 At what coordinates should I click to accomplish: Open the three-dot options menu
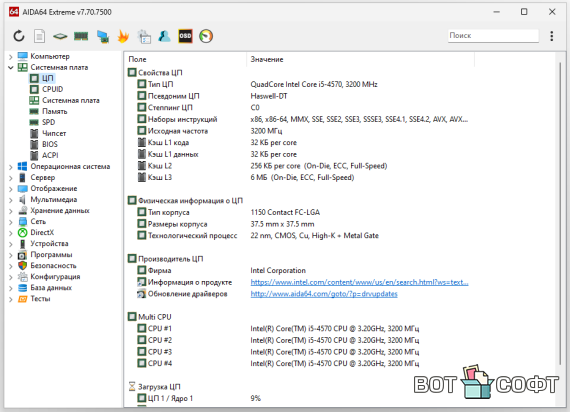(x=551, y=36)
